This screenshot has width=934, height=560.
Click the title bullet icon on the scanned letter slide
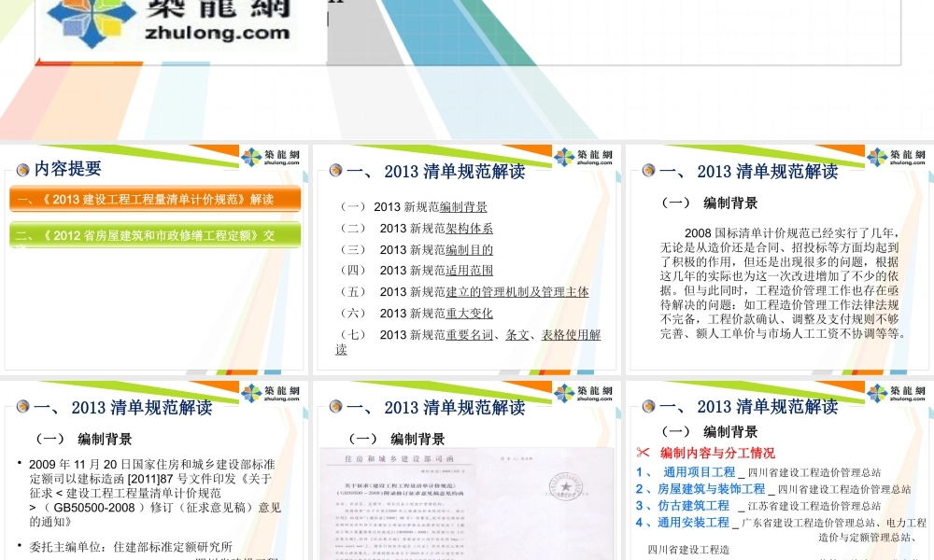coord(335,406)
